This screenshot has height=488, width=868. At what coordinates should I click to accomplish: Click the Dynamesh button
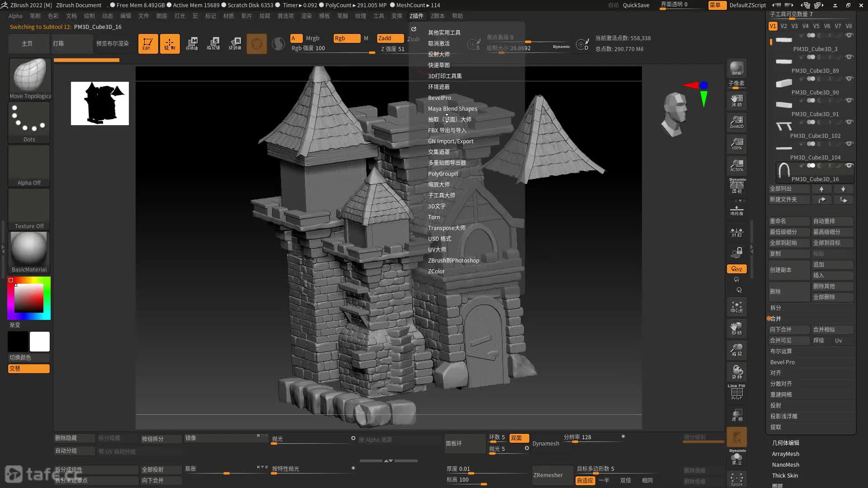(546, 443)
